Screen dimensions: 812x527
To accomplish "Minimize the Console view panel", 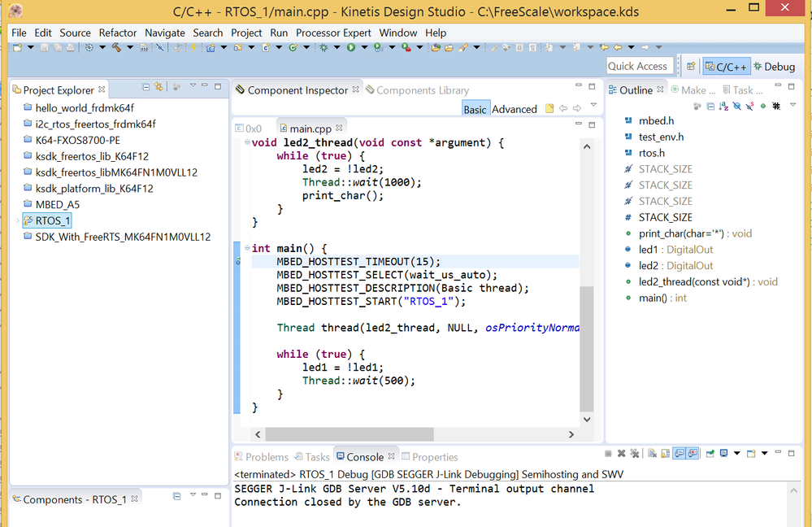I will tap(778, 452).
